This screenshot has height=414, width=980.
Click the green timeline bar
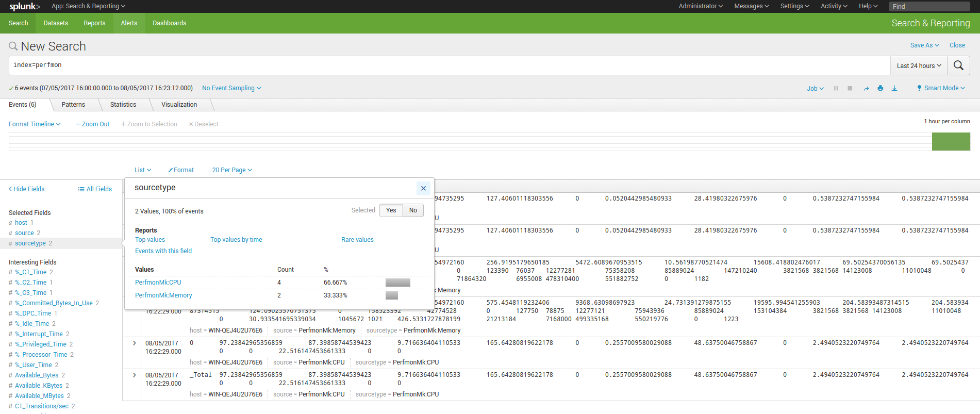(x=951, y=142)
